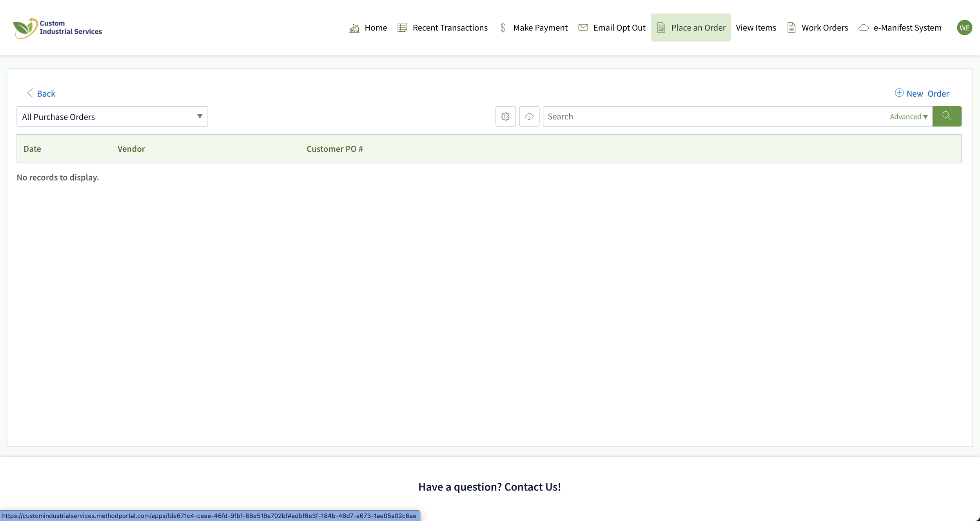Expand the Advanced search options
The width and height of the screenshot is (980, 521).
908,117
